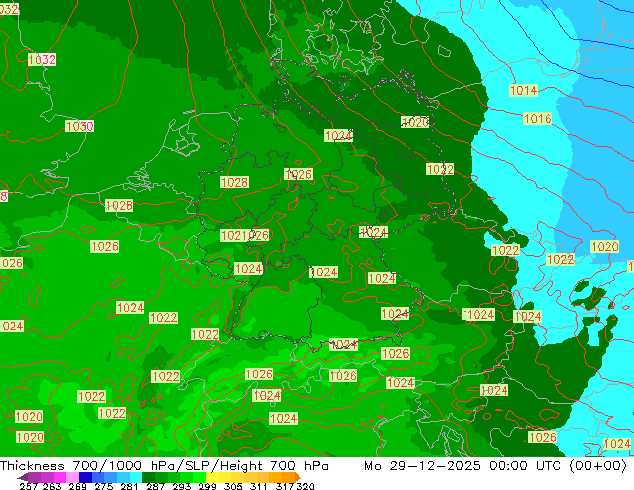The image size is (634, 490).
Task: Select the 1028 isobar label
Action: pos(235,182)
